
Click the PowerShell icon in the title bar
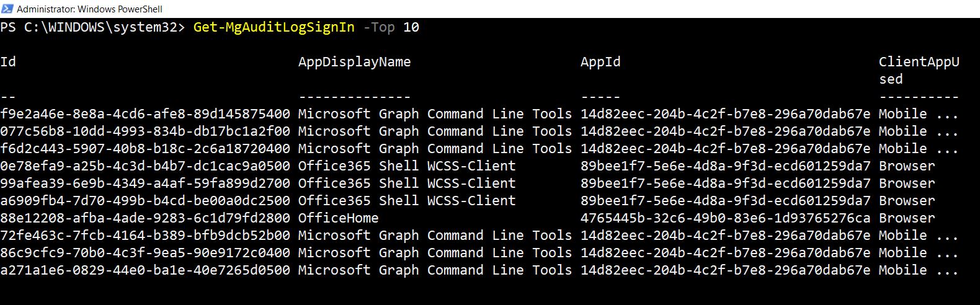click(x=7, y=9)
